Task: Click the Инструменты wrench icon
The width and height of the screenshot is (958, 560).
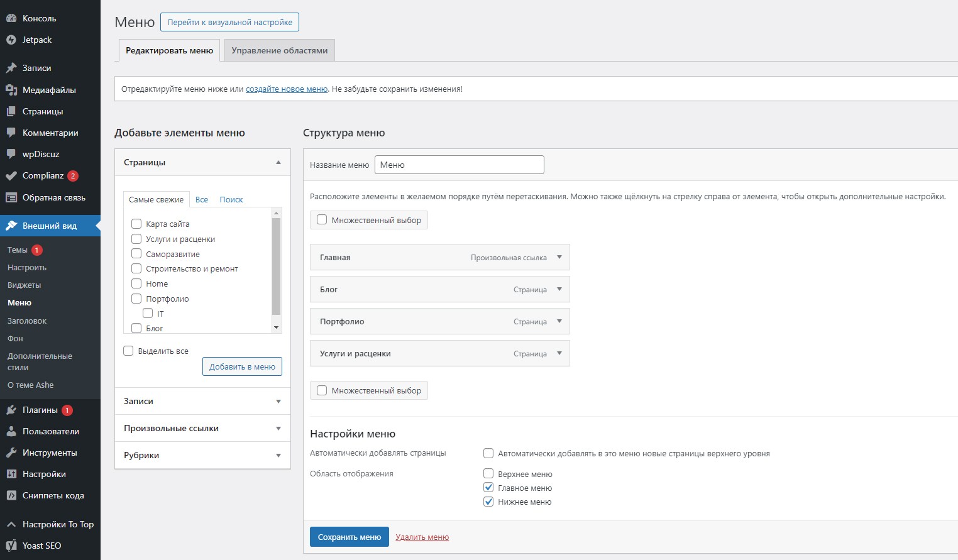Action: [x=11, y=453]
